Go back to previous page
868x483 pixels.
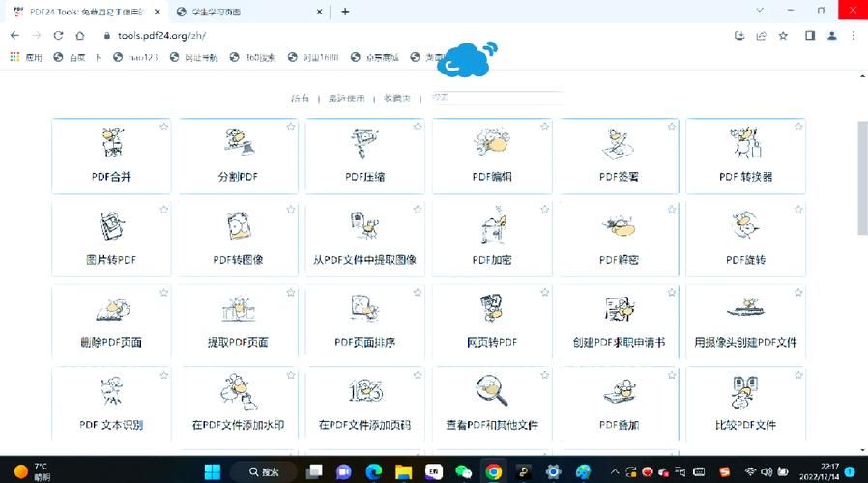coord(14,36)
